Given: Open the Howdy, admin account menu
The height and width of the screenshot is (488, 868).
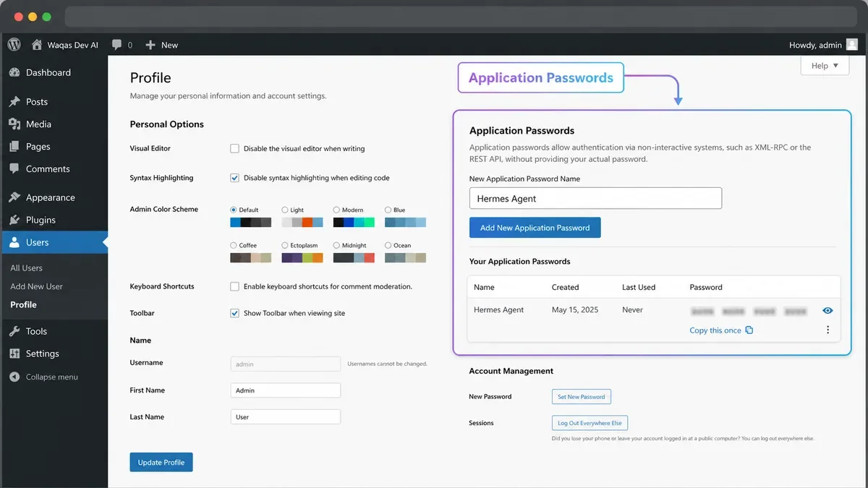Looking at the screenshot, I should pos(822,45).
